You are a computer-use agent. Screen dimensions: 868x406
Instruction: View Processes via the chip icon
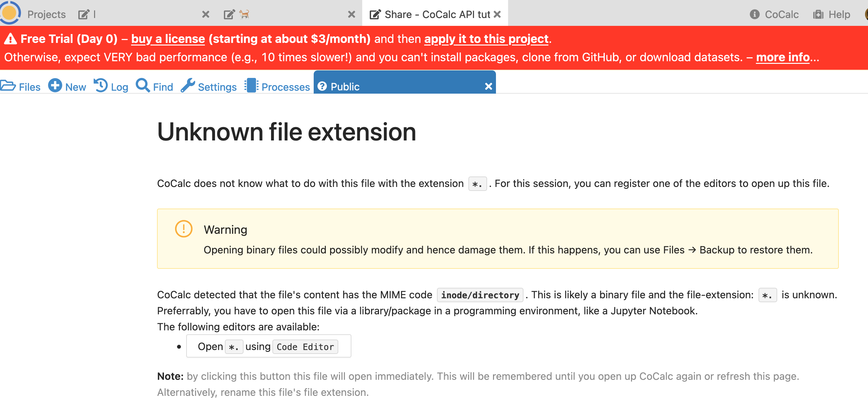point(251,85)
